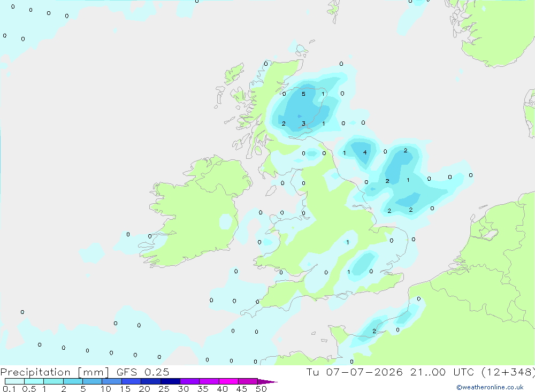Click the 'Precipitation [mm]' title text
535x392 pixels.
click(55, 372)
